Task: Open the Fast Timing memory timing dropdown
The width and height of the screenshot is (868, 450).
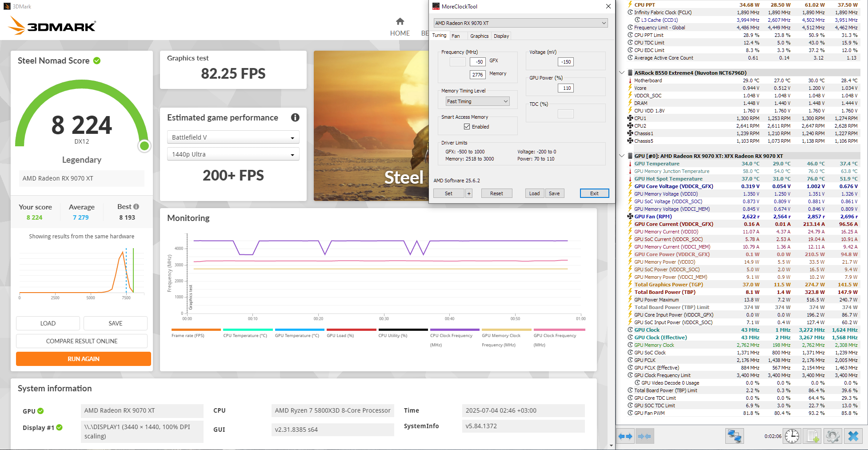Action: click(477, 101)
